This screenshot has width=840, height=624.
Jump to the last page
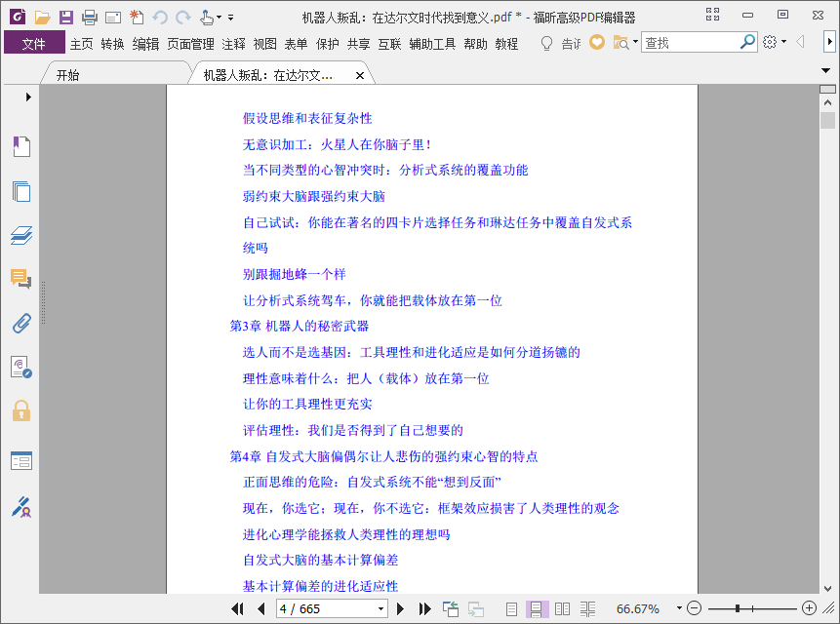[x=424, y=608]
